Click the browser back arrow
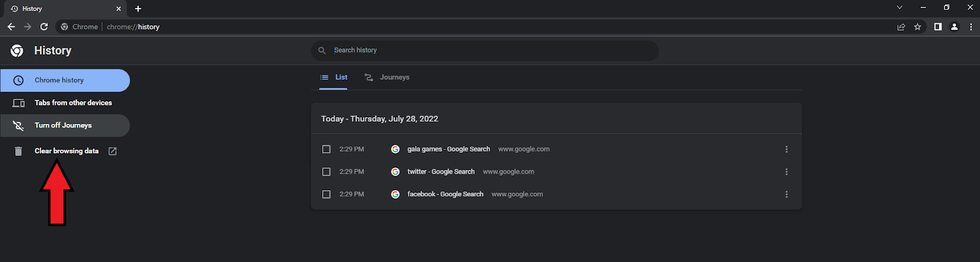Viewport: 980px width, 262px height. tap(11, 26)
